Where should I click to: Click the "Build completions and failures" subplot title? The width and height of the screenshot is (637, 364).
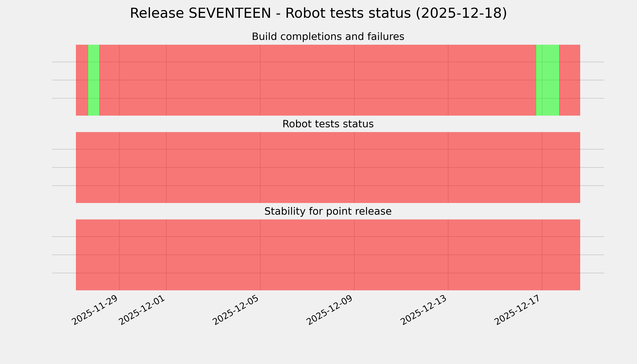[328, 37]
